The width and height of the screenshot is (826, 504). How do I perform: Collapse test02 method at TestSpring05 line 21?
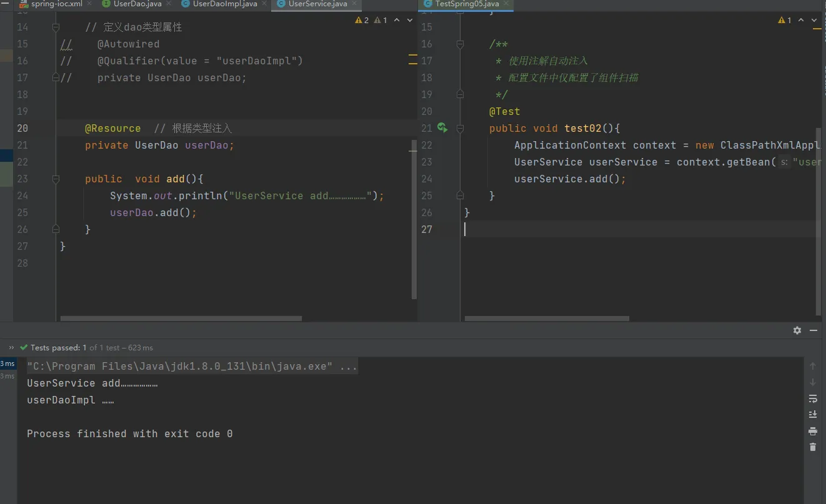[460, 129]
